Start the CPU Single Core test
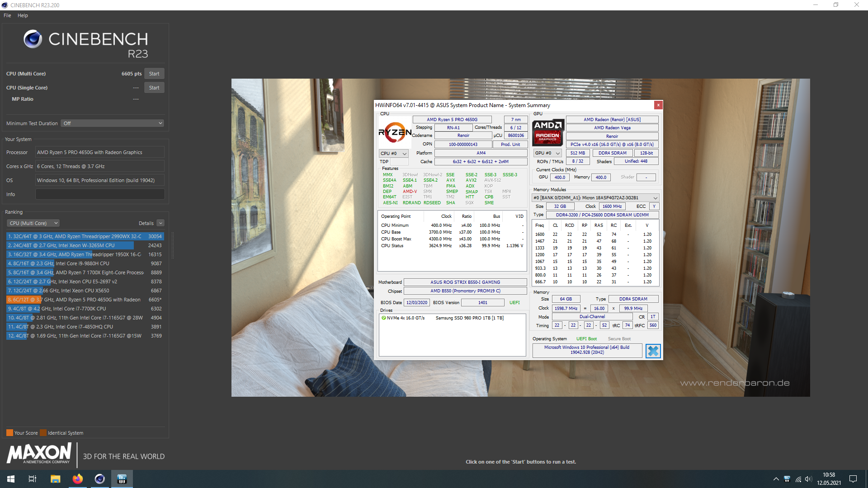 [154, 88]
